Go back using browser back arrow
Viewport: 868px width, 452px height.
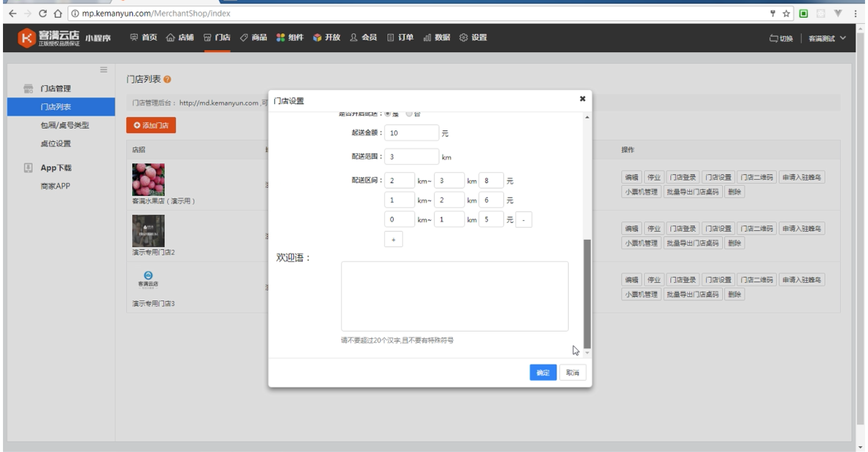pos(13,13)
